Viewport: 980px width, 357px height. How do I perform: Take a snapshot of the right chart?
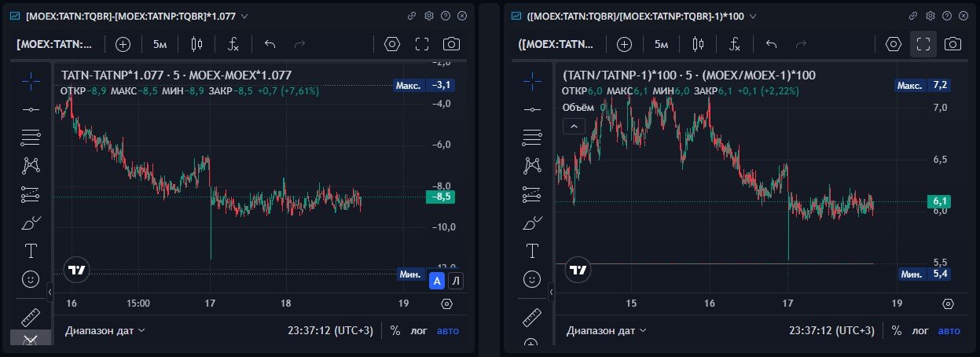click(x=952, y=44)
